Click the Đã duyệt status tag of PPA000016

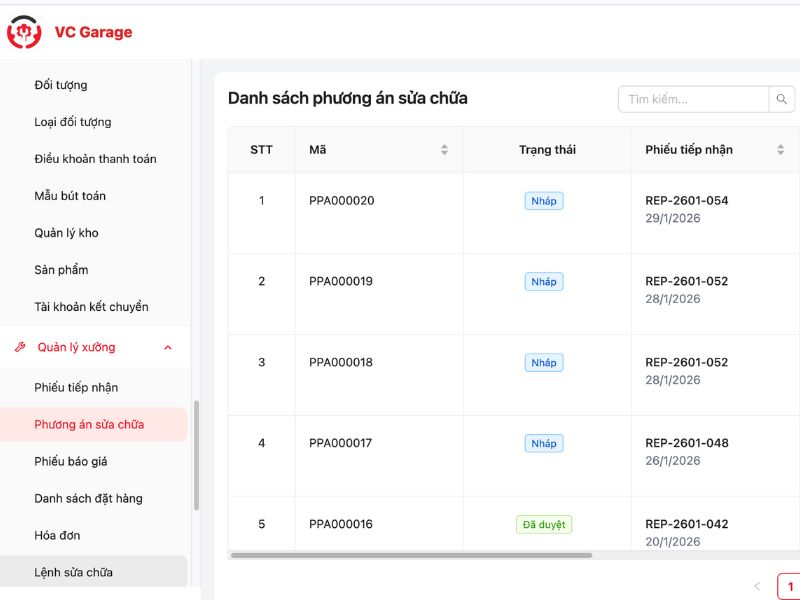pos(544,524)
